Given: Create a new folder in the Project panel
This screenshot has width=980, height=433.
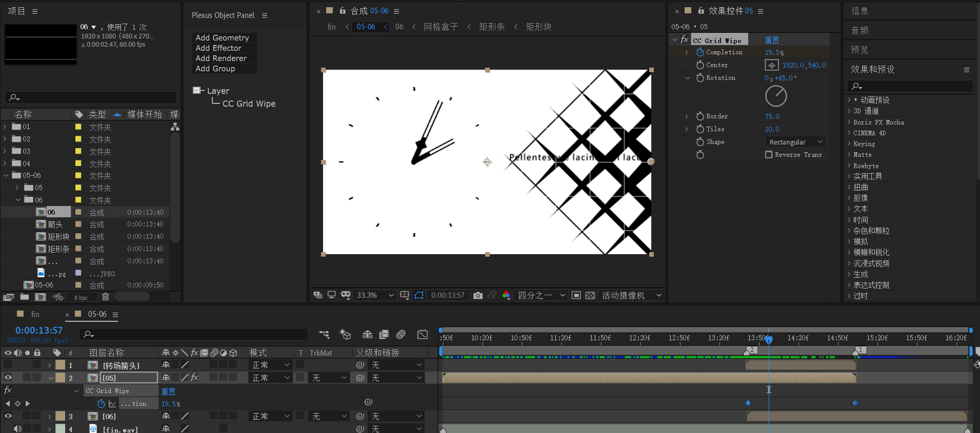Looking at the screenshot, I should (25, 297).
